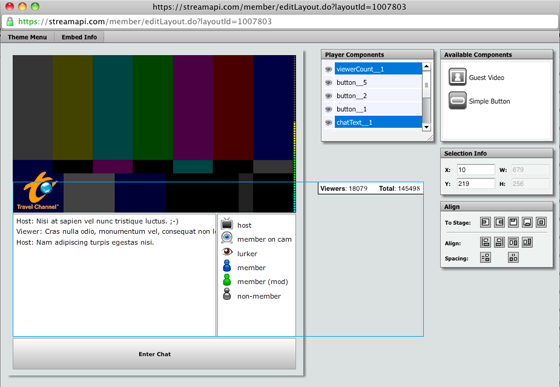Select chatText__1 in Player Components
Screen dimensions: 560x387
[x=378, y=122]
